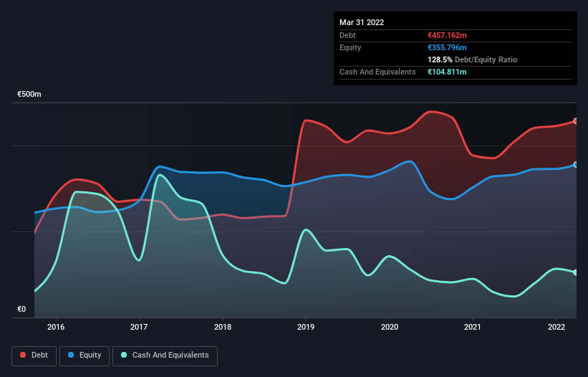
Task: Click the Debt label in tooltip
Action: [x=347, y=35]
